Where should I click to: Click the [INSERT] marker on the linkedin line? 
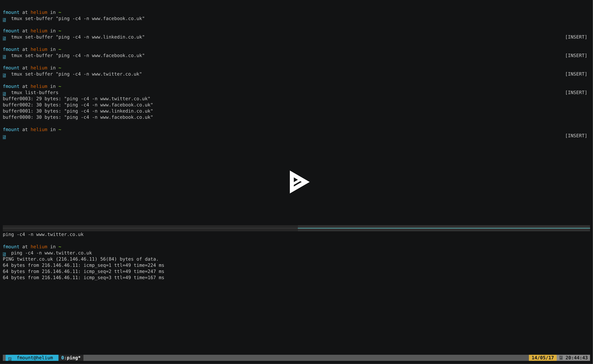(x=576, y=37)
